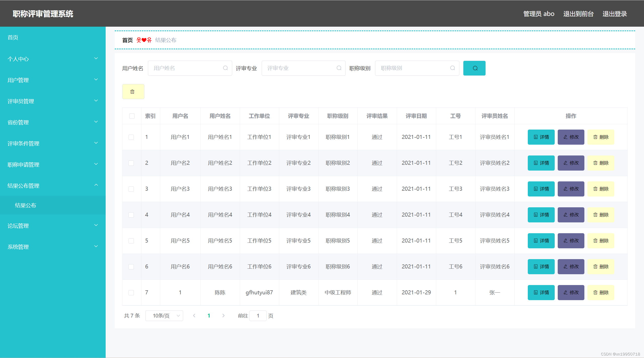644x358 pixels.
Task: Click search icon in 职称级别 field
Action: [453, 68]
